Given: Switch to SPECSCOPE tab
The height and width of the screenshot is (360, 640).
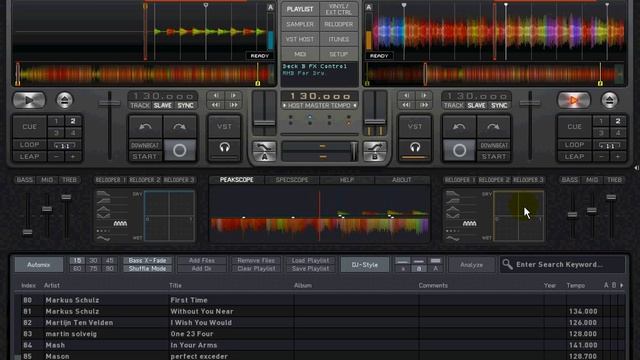Looking at the screenshot, I should click(292, 180).
